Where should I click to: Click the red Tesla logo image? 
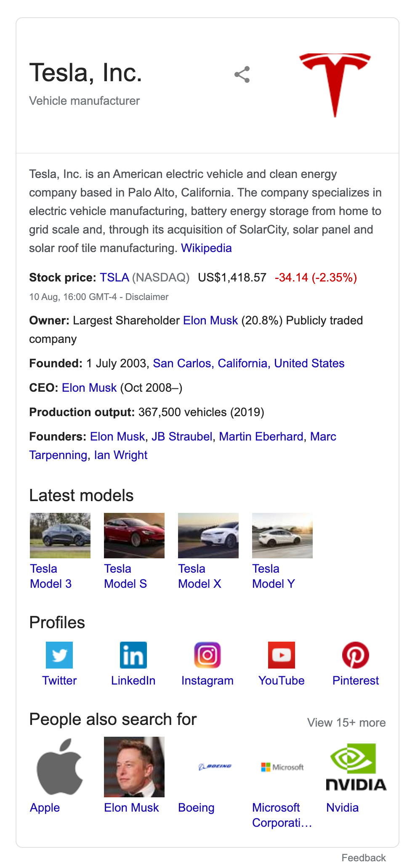335,85
